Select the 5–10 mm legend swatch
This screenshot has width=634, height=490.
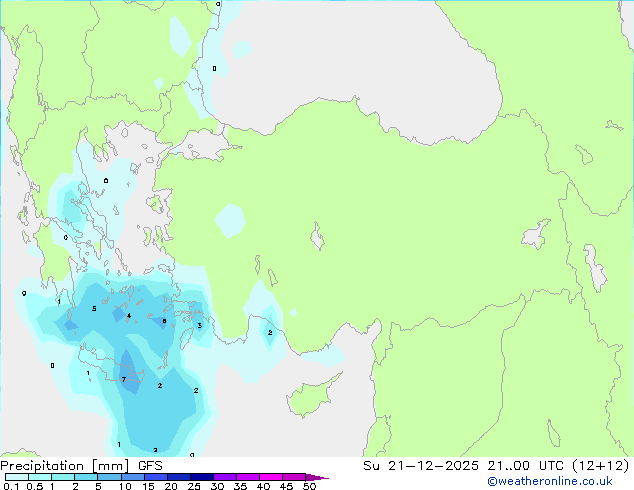(x=109, y=477)
